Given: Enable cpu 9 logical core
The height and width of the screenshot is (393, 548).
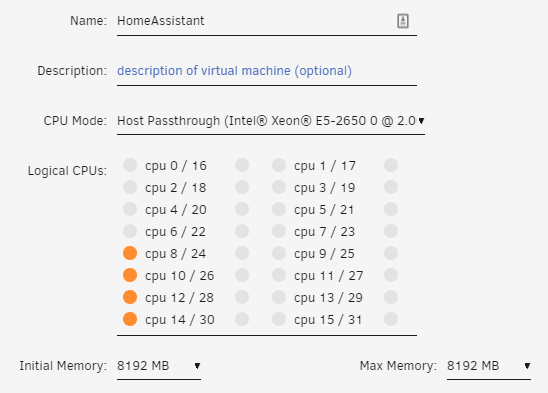Looking at the screenshot, I should [279, 253].
